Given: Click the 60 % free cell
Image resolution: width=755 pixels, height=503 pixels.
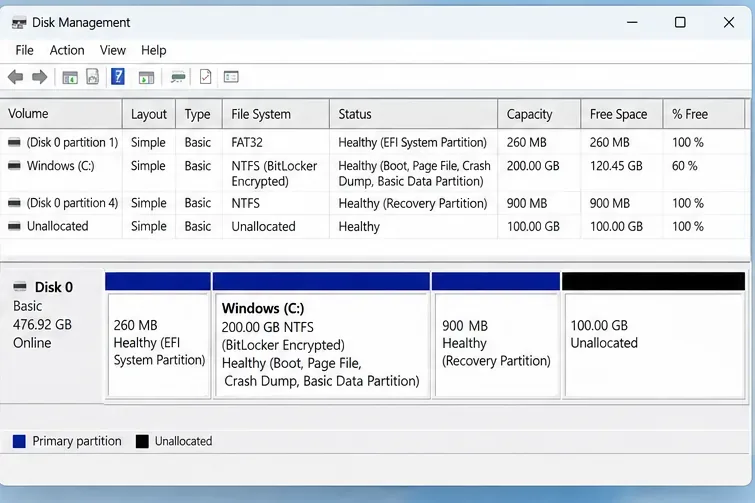Looking at the screenshot, I should pyautogui.click(x=685, y=166).
